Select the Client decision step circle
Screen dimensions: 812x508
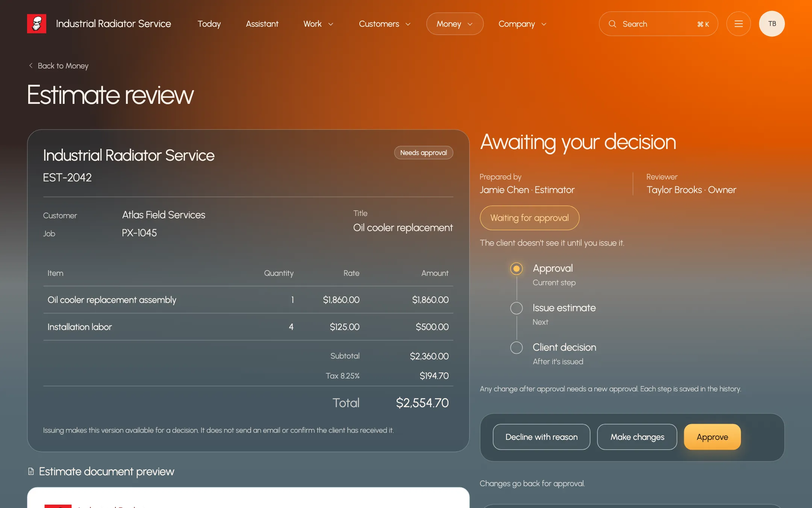(x=516, y=348)
